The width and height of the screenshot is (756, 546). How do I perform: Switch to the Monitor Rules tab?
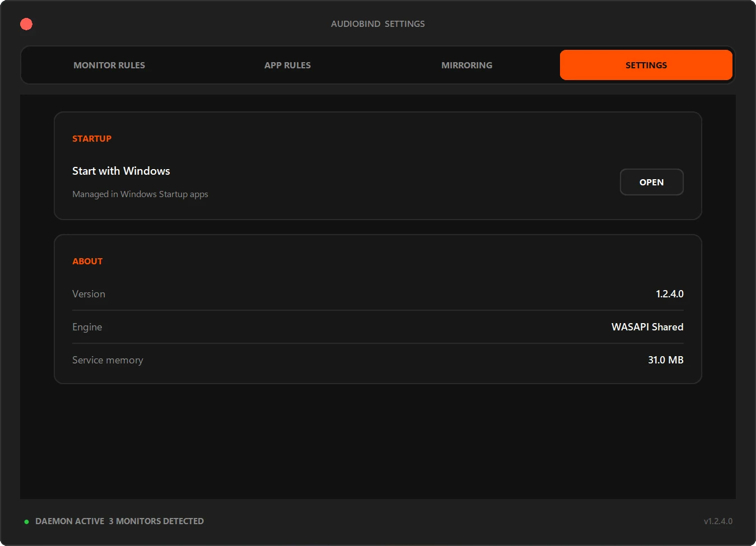pyautogui.click(x=109, y=65)
